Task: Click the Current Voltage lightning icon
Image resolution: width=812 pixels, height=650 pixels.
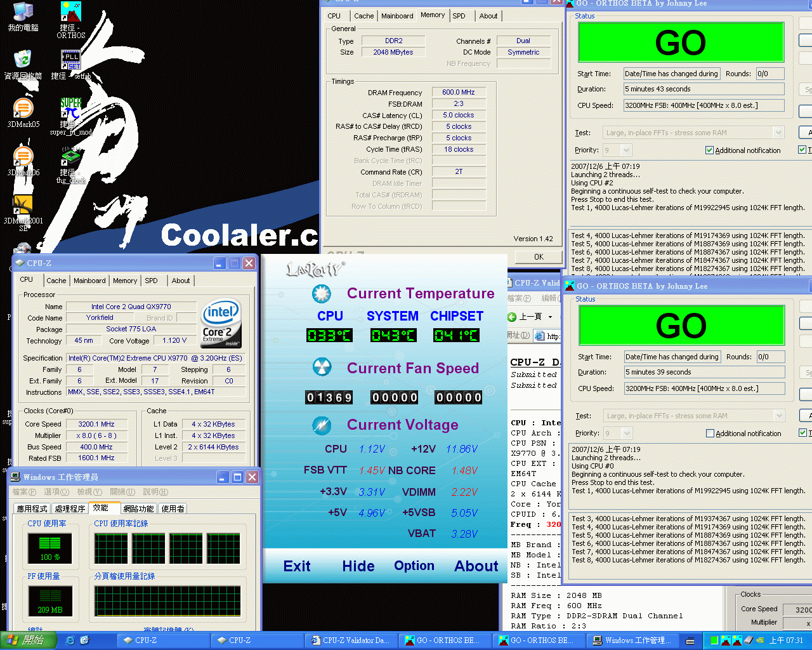Action: tap(322, 425)
